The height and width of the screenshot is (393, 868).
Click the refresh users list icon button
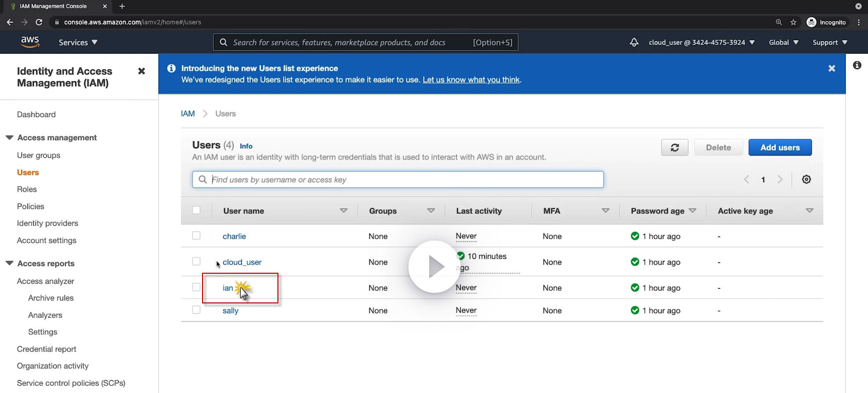click(x=674, y=147)
